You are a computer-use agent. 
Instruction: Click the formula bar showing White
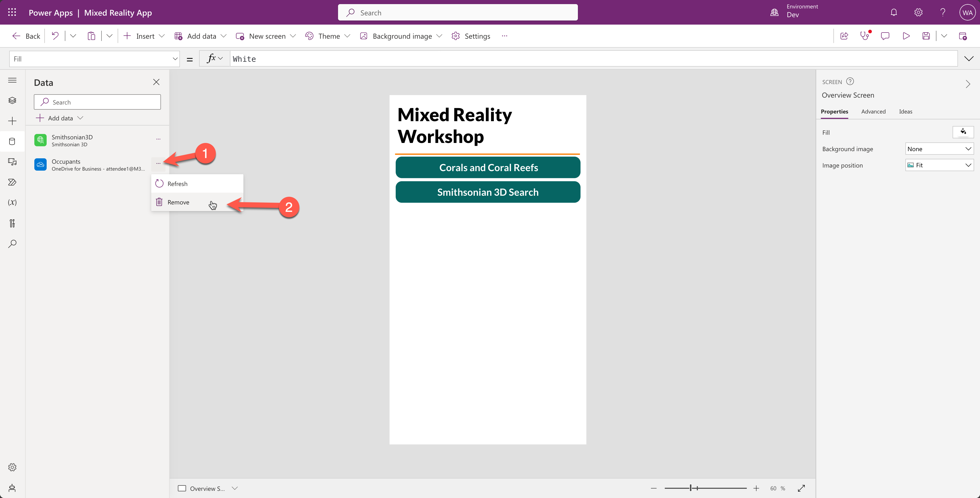point(594,59)
